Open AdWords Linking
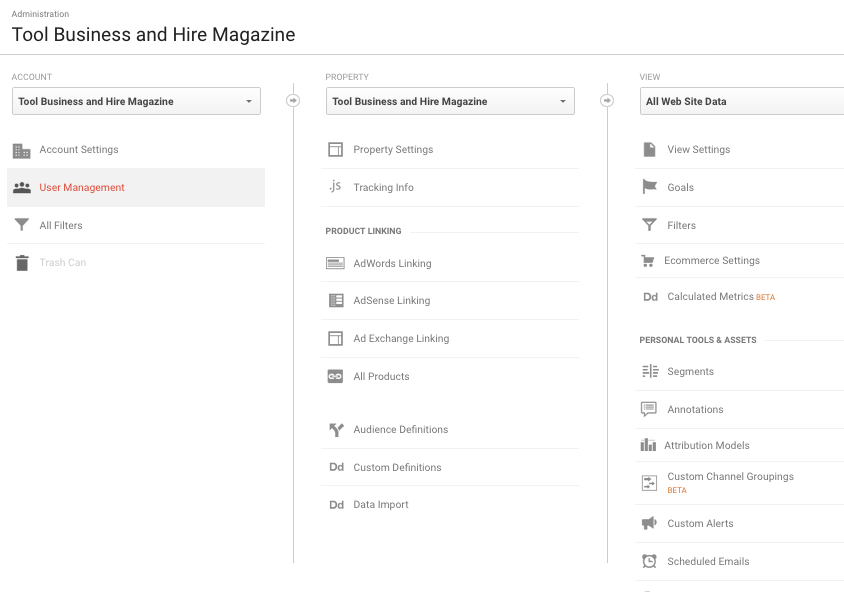The height and width of the screenshot is (592, 844). pyautogui.click(x=392, y=263)
